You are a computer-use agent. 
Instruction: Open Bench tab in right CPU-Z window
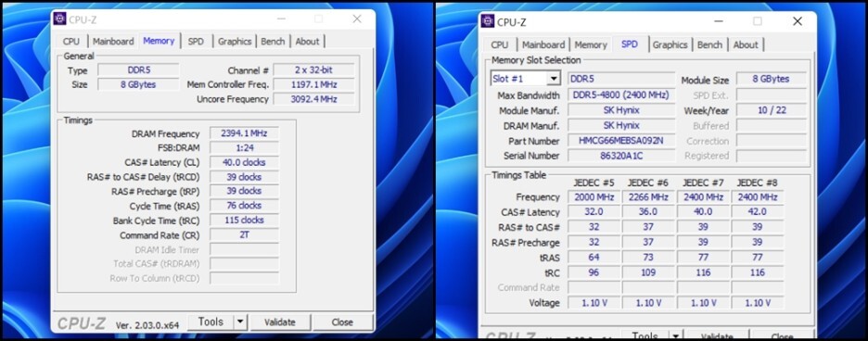point(709,44)
